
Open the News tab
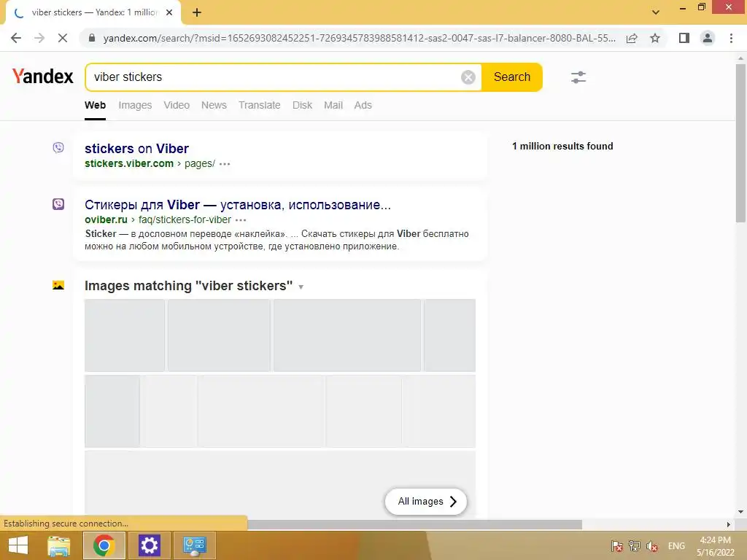(214, 105)
